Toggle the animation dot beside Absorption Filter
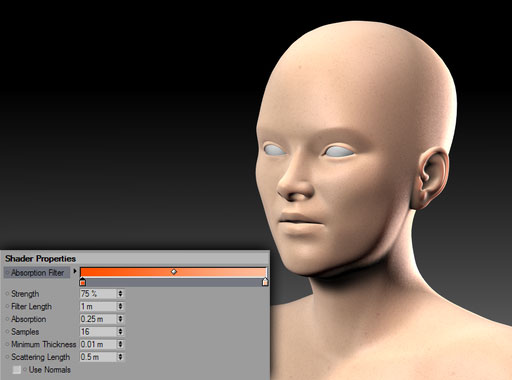The height and width of the screenshot is (380, 512). tap(7, 272)
